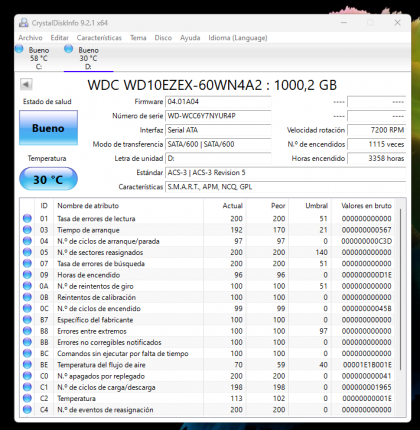
Task: Select the Tasa de errores de búsqueda text
Action: (101, 264)
